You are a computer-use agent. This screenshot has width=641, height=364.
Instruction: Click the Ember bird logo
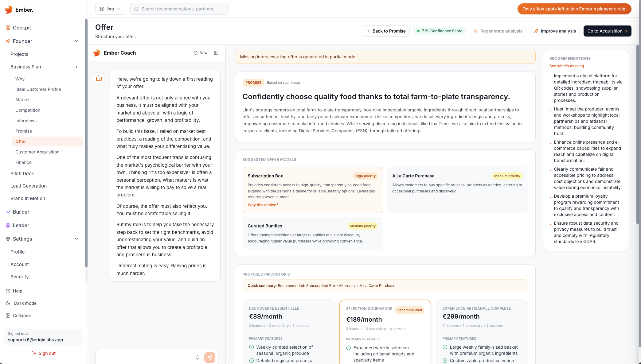pos(9,10)
